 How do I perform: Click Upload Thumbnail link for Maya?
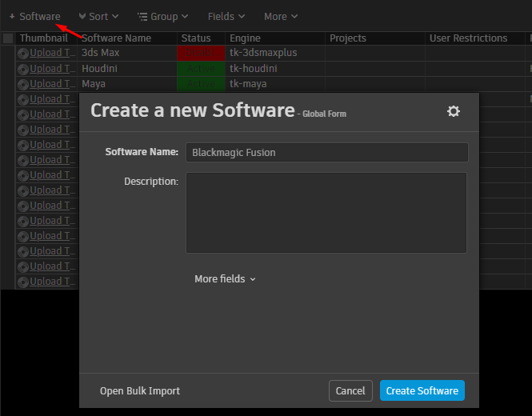(x=53, y=84)
